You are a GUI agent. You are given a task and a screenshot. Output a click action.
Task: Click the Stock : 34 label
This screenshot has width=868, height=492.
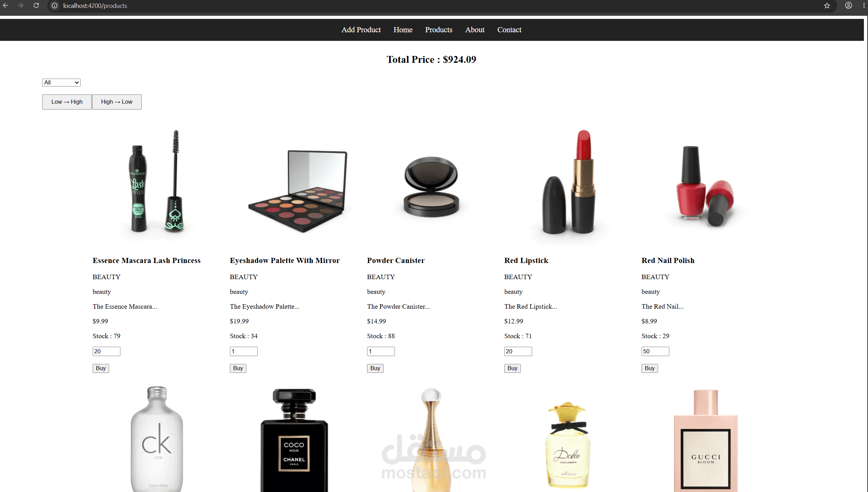(244, 336)
